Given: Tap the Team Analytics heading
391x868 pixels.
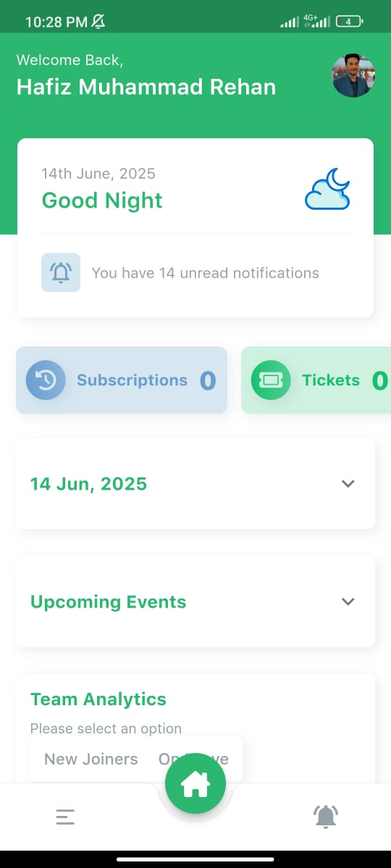Looking at the screenshot, I should 98,699.
